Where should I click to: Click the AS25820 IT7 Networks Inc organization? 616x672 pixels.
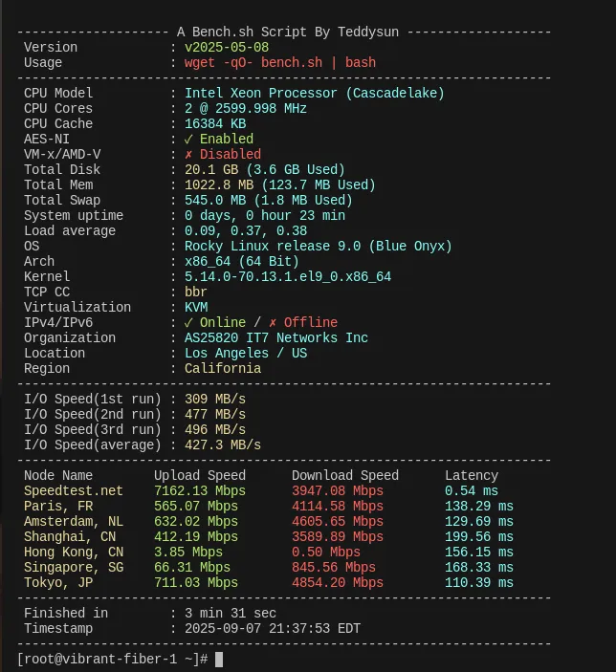pos(275,337)
